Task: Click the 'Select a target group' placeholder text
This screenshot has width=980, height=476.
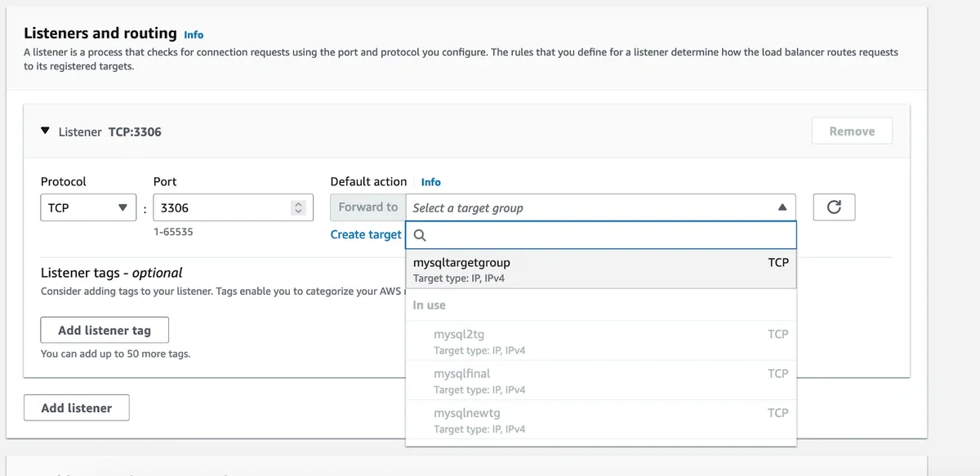Action: [x=468, y=208]
